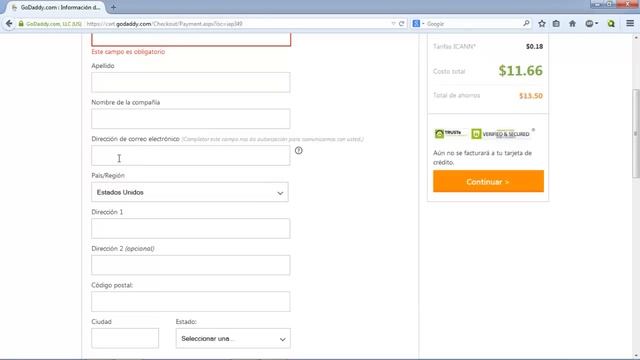Click the 'Este campo es obligatorio' error text
The image size is (640, 360).
pos(128,52)
